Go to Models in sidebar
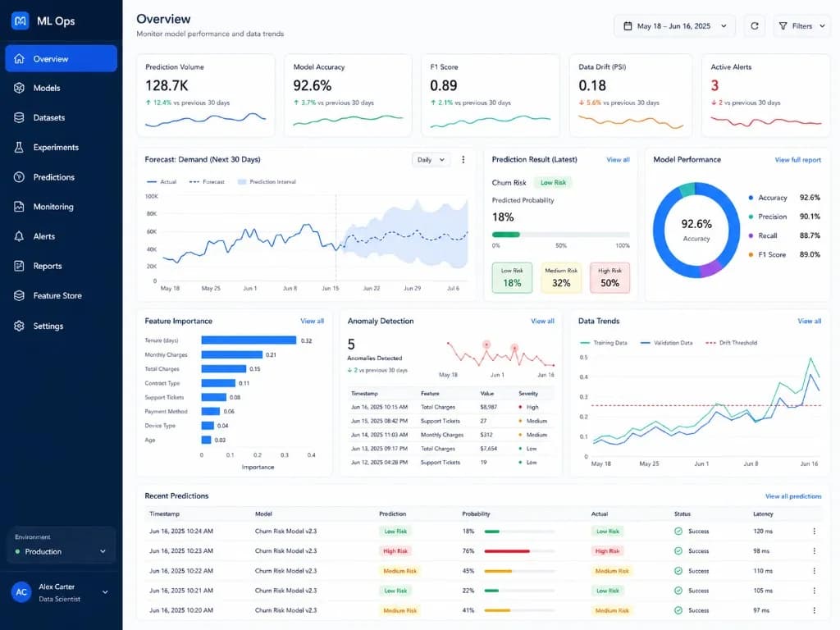Viewport: 840px width, 630px height. pos(61,88)
